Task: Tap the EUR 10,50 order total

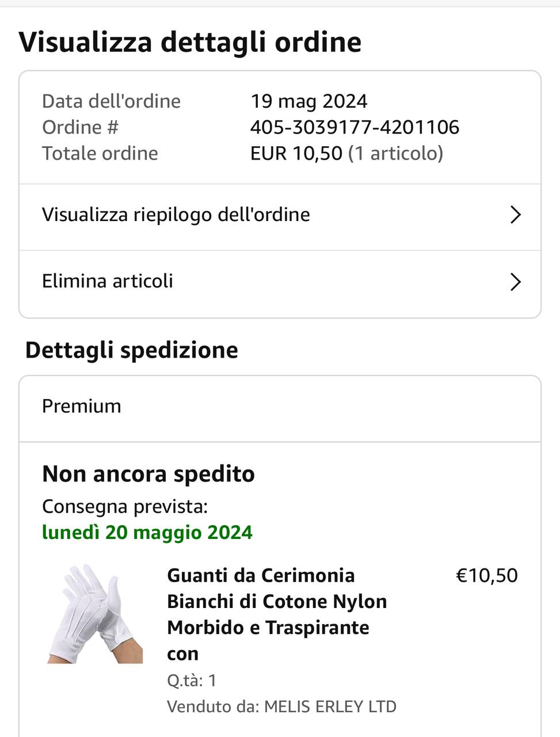Action: click(296, 153)
